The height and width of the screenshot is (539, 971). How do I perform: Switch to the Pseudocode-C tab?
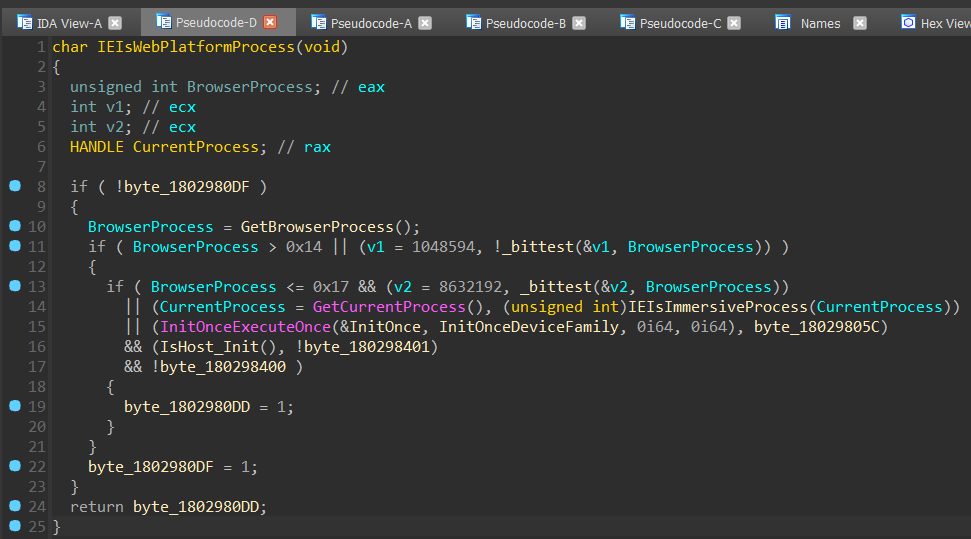click(x=680, y=24)
